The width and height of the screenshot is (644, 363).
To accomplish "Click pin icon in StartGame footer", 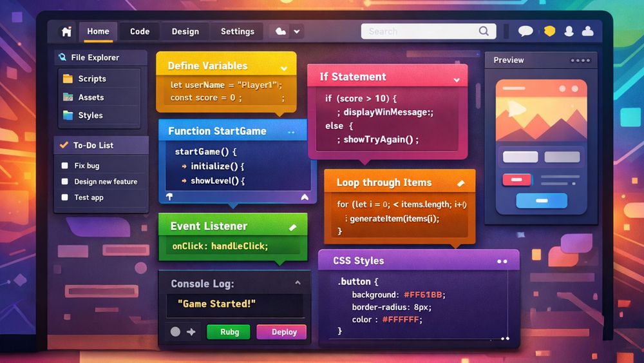I will (169, 197).
